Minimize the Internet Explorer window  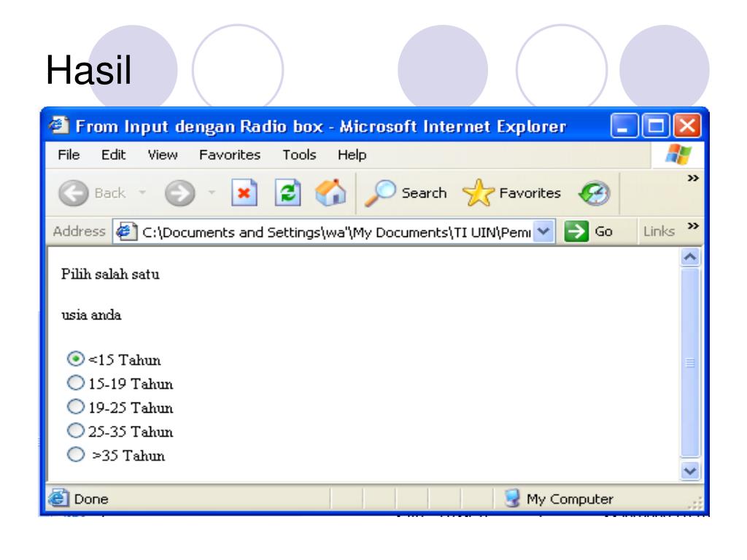click(x=624, y=125)
